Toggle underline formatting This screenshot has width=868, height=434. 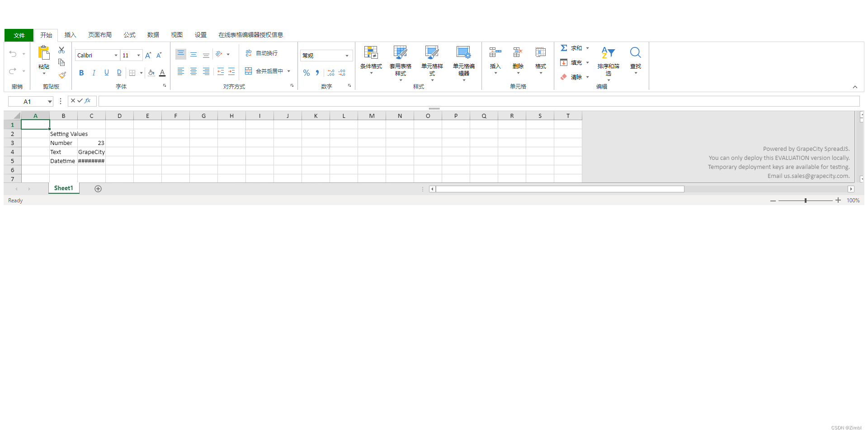106,72
